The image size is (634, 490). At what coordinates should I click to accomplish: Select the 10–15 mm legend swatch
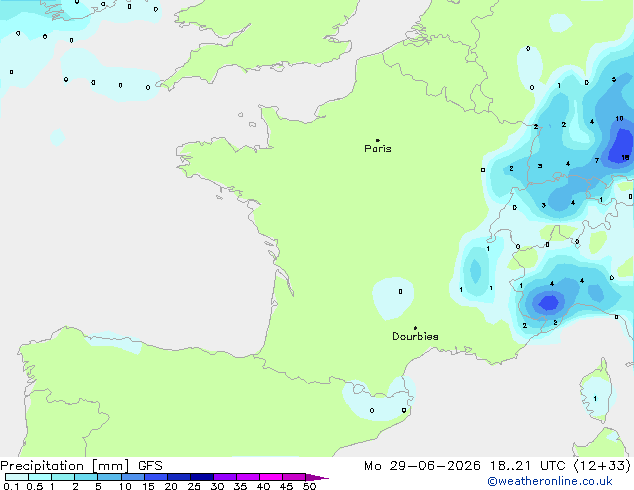pos(132,477)
